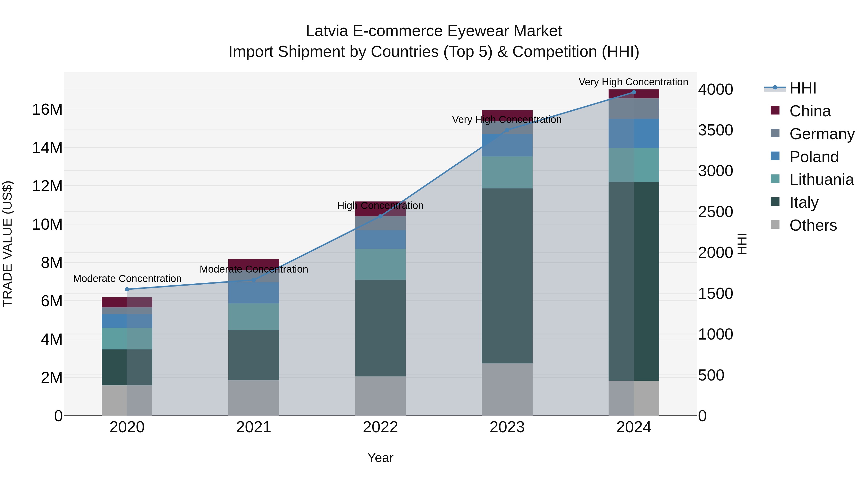The height and width of the screenshot is (488, 868).
Task: Toggle the HHI line in the legend
Action: pyautogui.click(x=791, y=88)
